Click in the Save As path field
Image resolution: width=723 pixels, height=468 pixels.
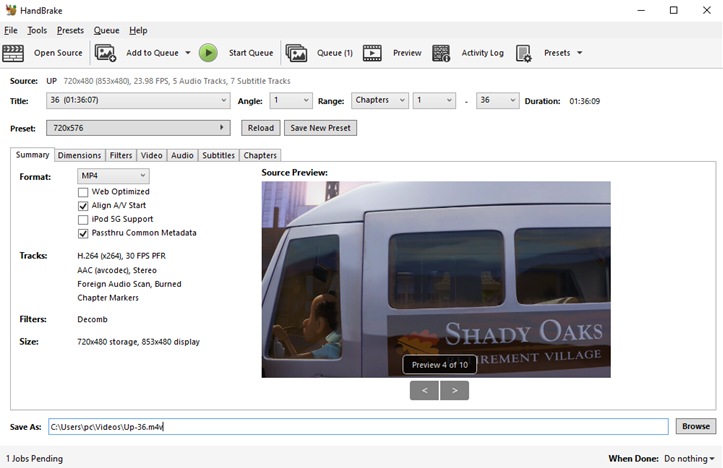[x=358, y=427]
